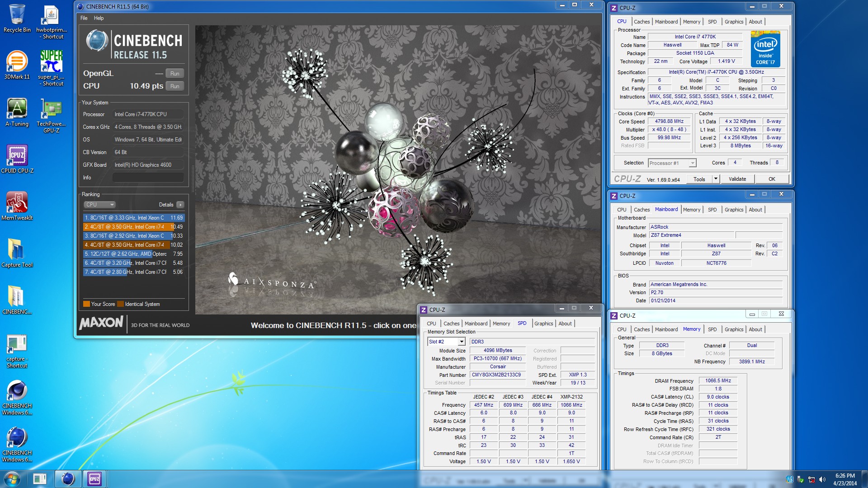Open the Help menu in Cinebench
This screenshot has width=868, height=488.
(x=99, y=18)
